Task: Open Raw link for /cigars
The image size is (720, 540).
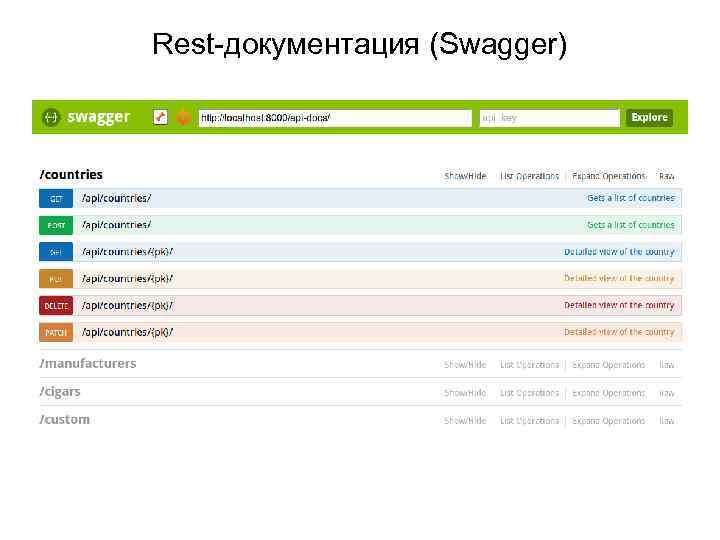Action: pos(666,393)
